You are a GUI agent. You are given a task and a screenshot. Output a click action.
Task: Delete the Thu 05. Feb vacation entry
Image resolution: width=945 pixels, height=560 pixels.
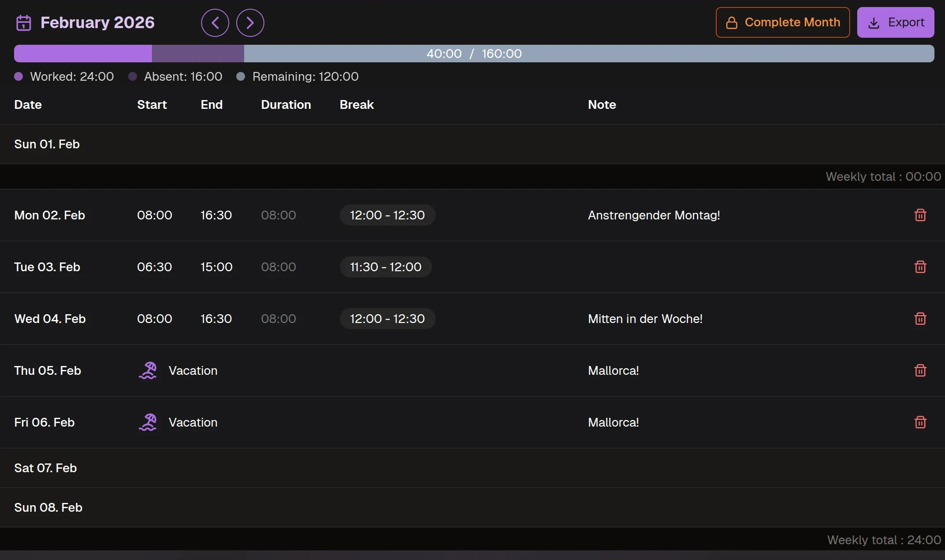(x=920, y=370)
